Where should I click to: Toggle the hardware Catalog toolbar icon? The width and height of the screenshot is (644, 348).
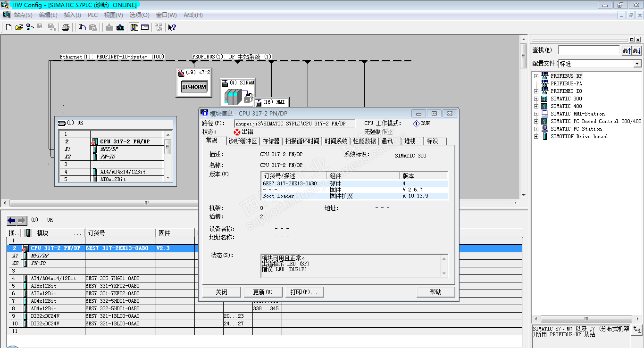point(134,27)
